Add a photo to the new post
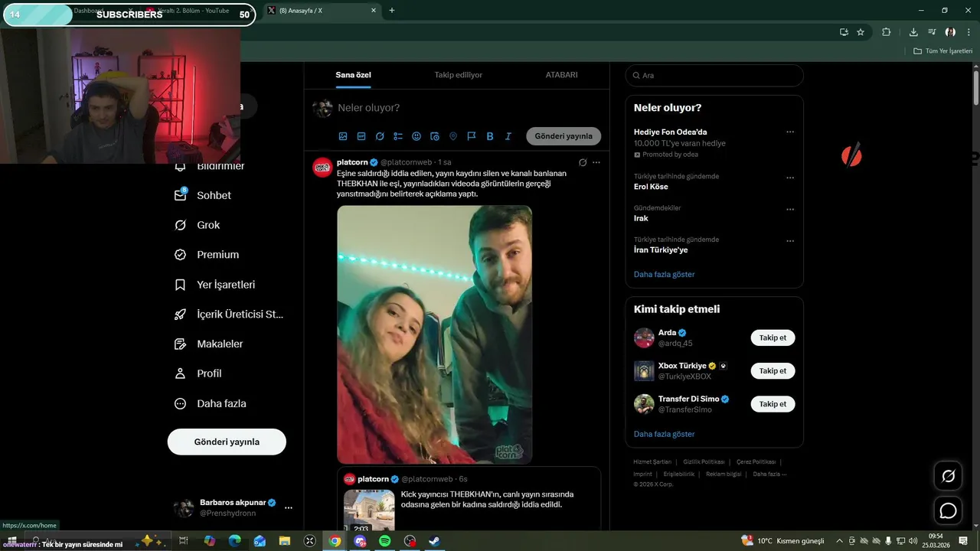This screenshot has width=980, height=551. point(343,136)
